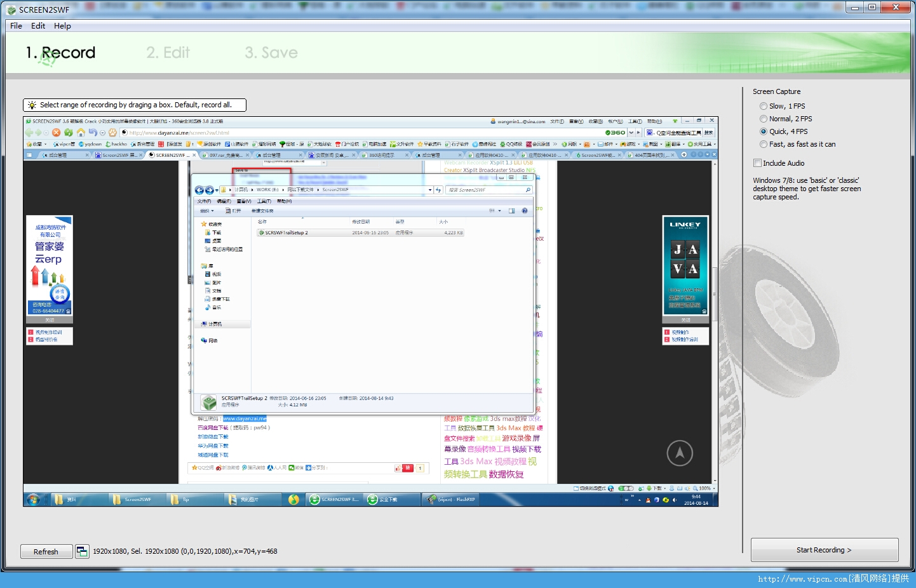Click SCREEN2SWF 360 browser button in preview taskbar

pos(334,500)
